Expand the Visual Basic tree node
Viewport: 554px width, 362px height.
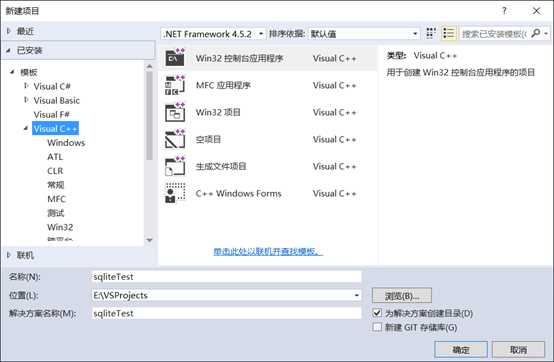(26, 100)
